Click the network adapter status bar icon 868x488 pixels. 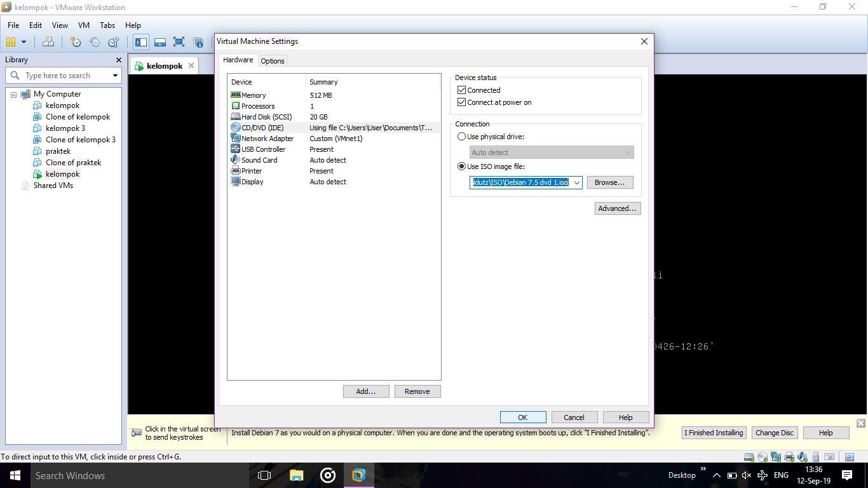click(776, 457)
